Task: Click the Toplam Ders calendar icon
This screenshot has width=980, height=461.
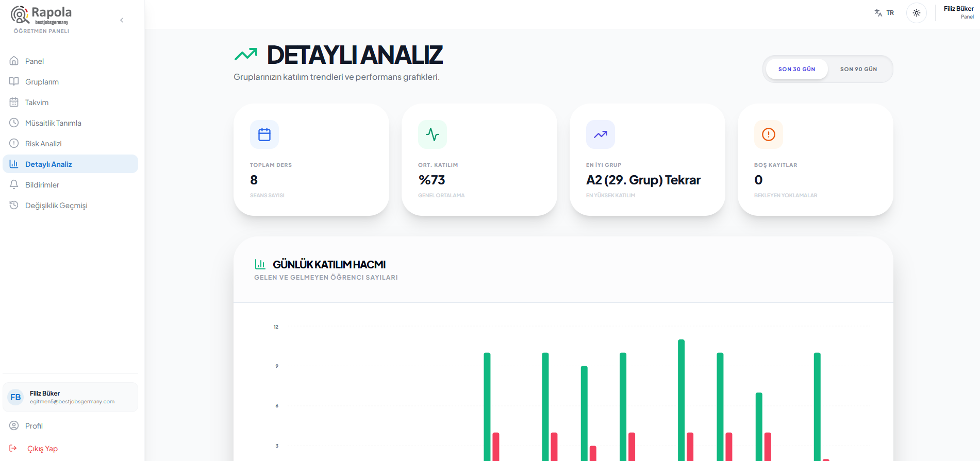Action: (x=264, y=134)
